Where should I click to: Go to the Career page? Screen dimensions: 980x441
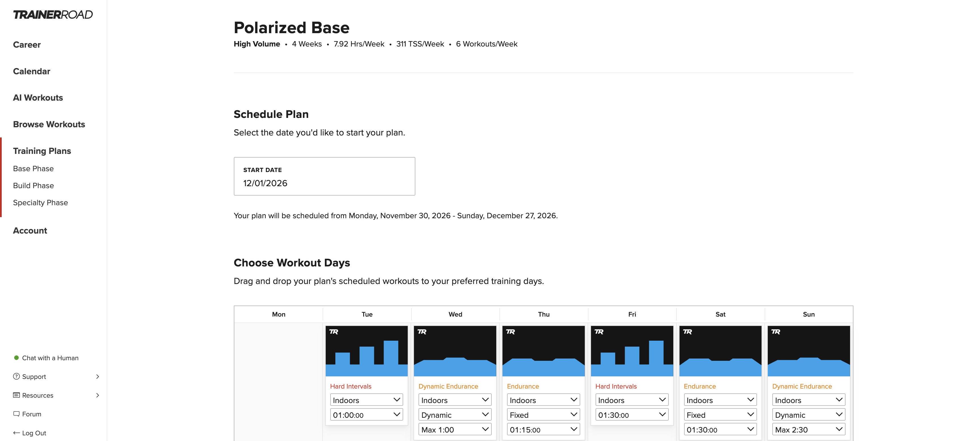coord(27,44)
